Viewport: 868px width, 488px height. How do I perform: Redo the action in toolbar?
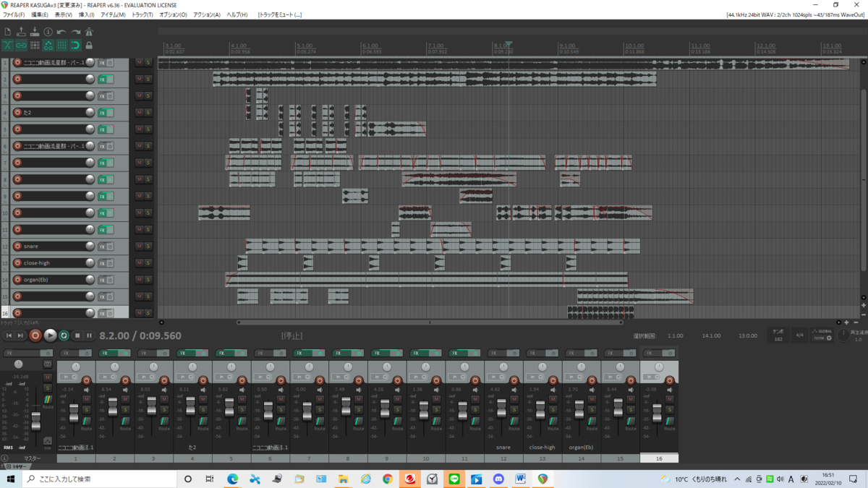(x=75, y=32)
